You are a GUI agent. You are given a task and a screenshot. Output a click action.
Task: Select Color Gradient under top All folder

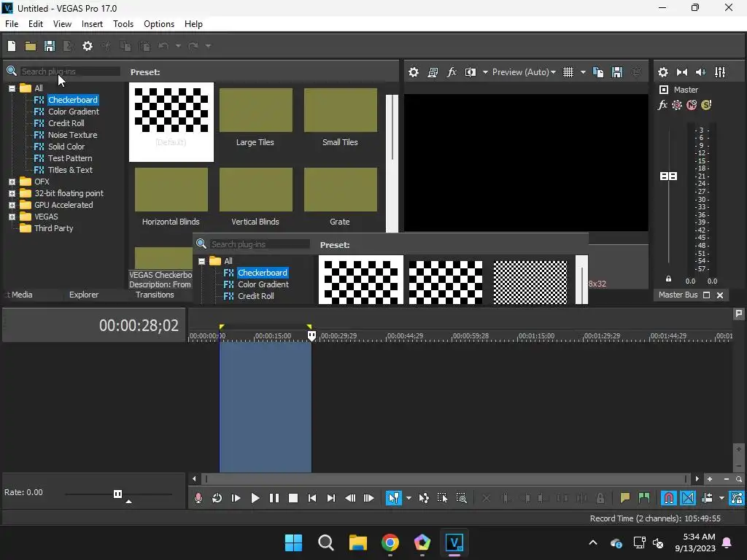pos(74,112)
